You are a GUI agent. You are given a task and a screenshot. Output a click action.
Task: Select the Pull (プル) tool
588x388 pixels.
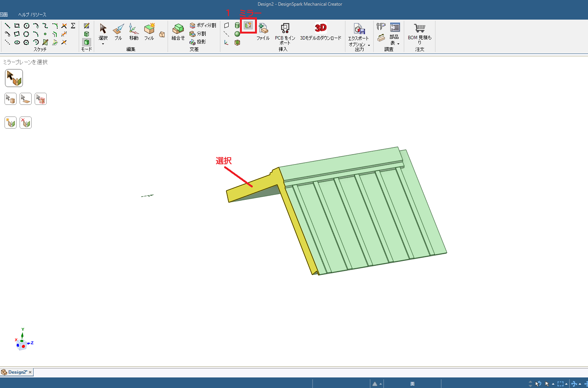(118, 32)
